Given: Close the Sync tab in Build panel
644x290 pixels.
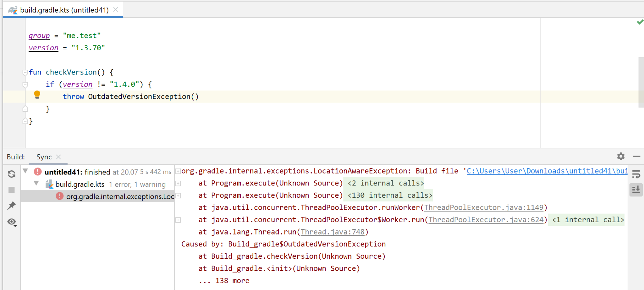Looking at the screenshot, I should point(58,157).
